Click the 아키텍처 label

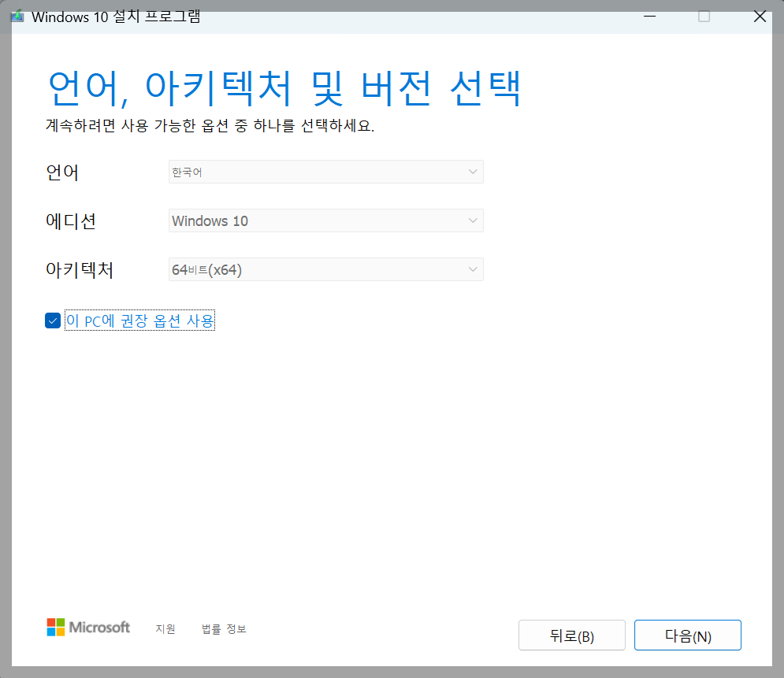click(x=80, y=270)
